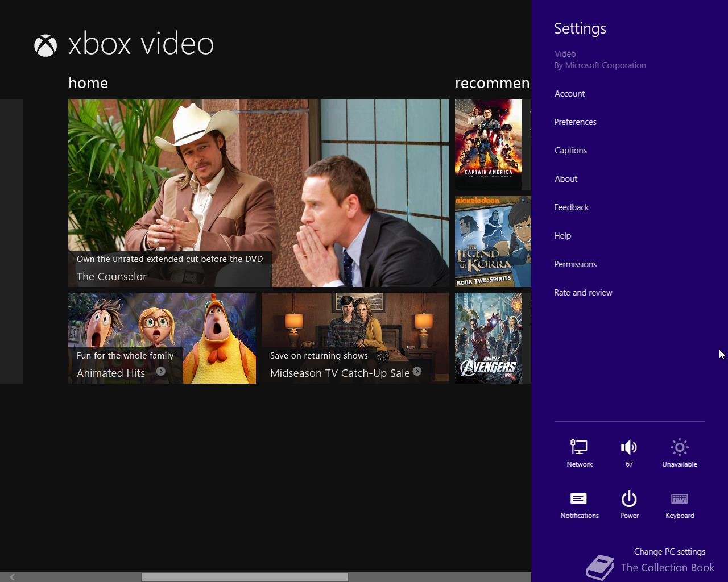Click the 'Save on returning shows' caption

(x=318, y=356)
